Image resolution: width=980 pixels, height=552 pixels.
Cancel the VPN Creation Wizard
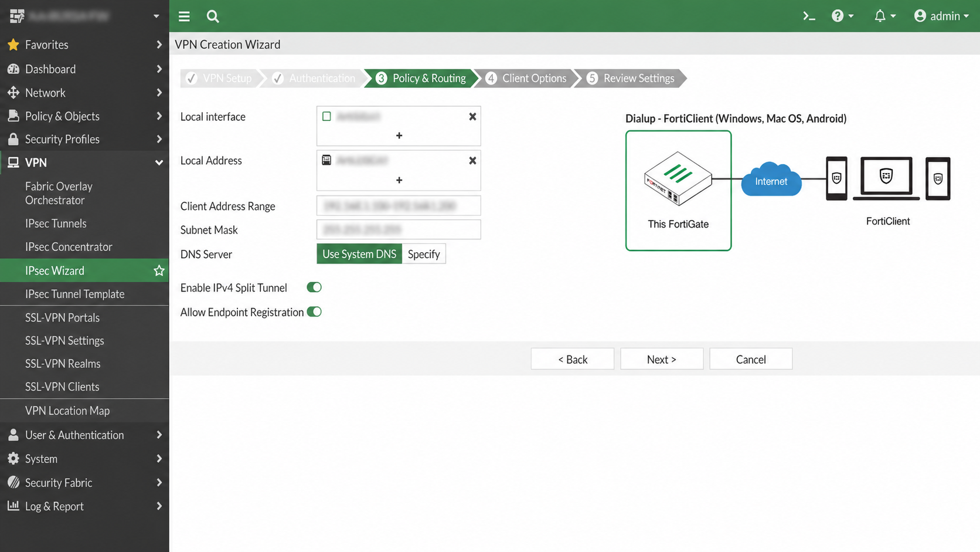pyautogui.click(x=751, y=359)
